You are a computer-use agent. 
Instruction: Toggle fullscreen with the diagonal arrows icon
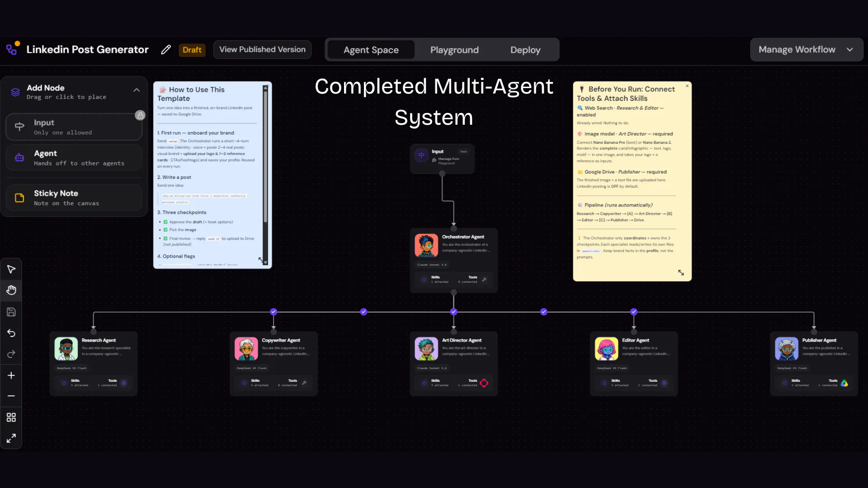click(x=11, y=438)
